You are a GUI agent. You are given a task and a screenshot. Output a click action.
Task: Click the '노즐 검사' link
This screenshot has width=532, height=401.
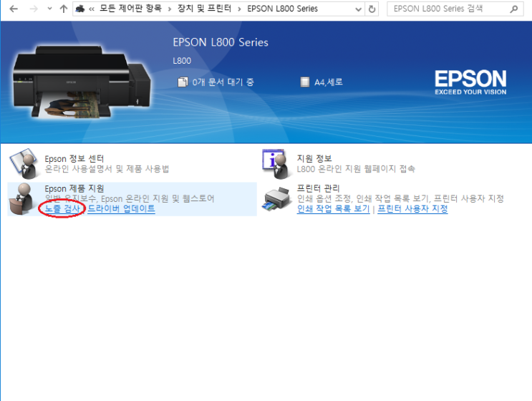[62, 208]
